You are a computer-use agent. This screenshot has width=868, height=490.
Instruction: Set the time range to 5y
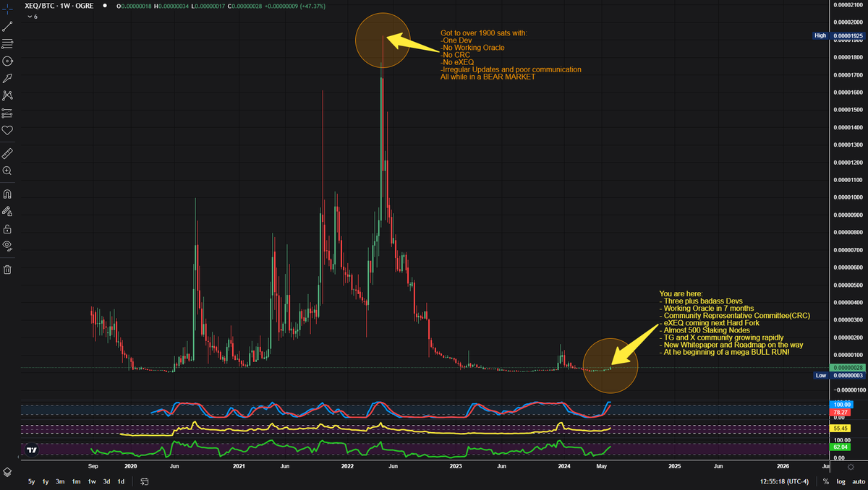[x=31, y=481]
